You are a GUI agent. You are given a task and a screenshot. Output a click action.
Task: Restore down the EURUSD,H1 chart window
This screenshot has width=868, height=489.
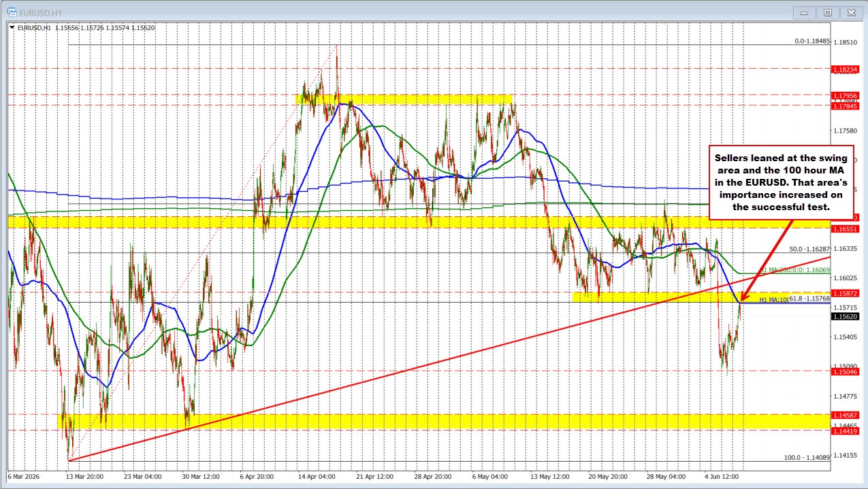(828, 12)
